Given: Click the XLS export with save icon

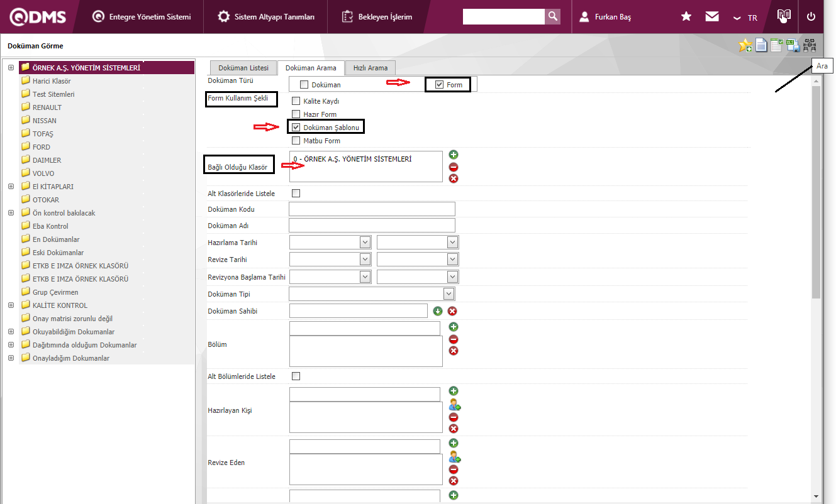Looking at the screenshot, I should (x=793, y=45).
